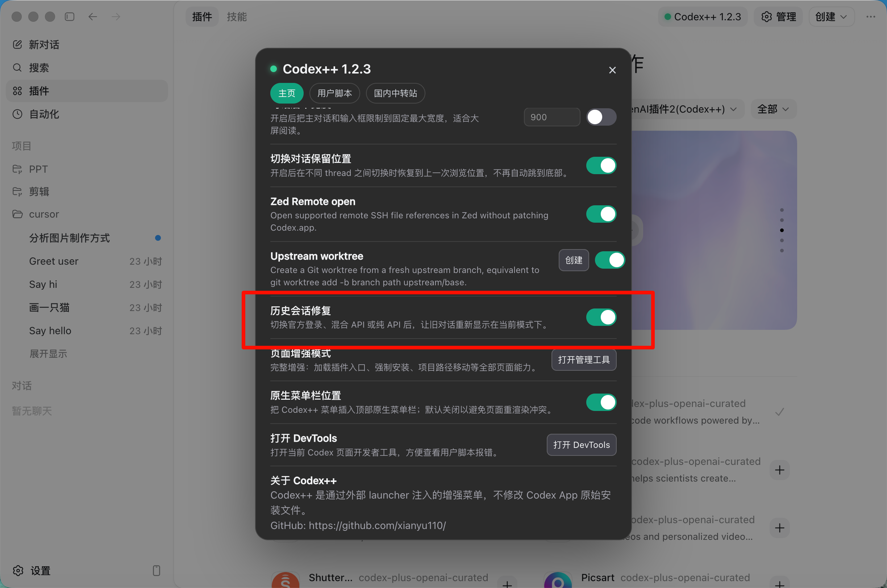The height and width of the screenshot is (588, 887).
Task: Click the manage gear button at top
Action: (778, 17)
